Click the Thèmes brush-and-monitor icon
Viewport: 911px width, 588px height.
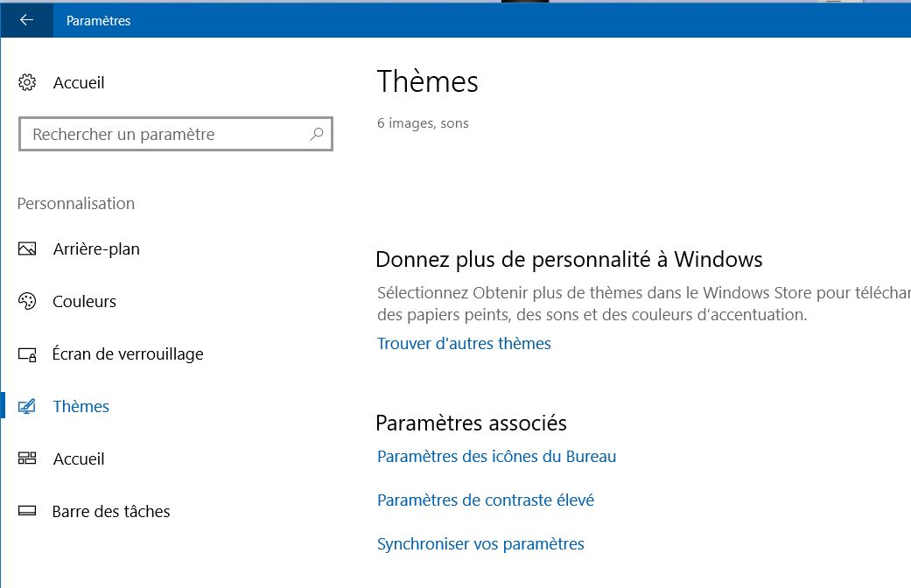27,407
